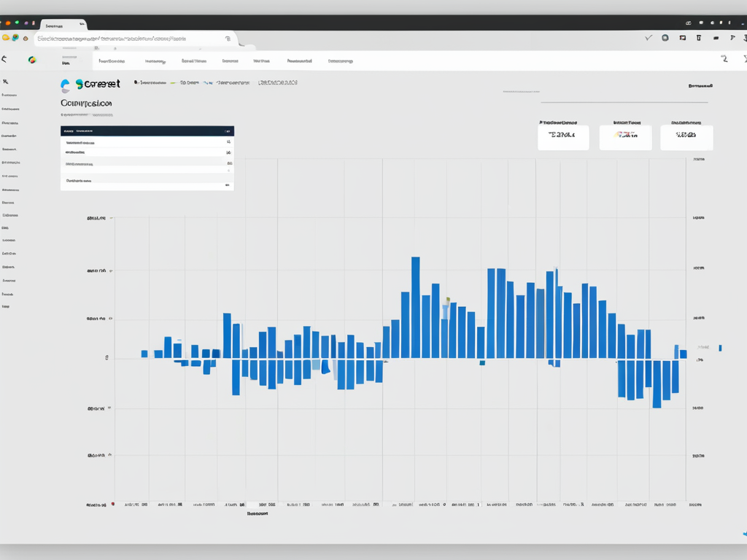Image resolution: width=747 pixels, height=560 pixels.
Task: Click the checkmark icon in the browser toolbar
Action: [649, 38]
